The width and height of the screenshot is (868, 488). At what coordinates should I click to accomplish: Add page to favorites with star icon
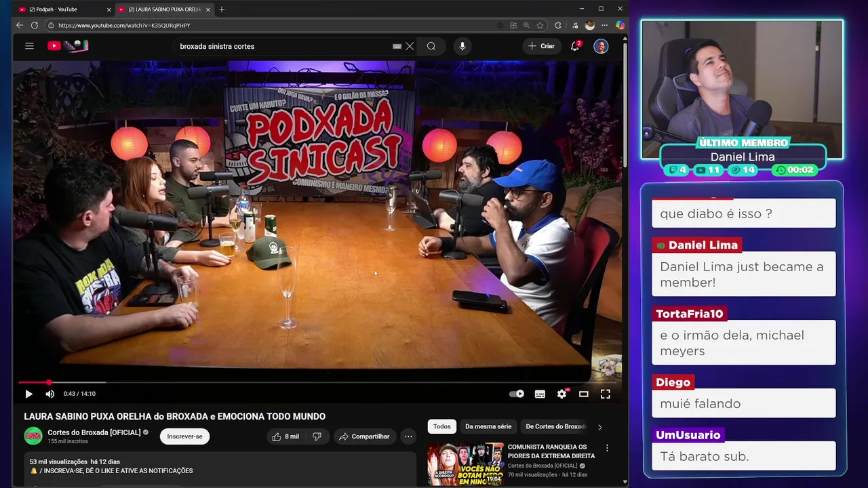540,25
